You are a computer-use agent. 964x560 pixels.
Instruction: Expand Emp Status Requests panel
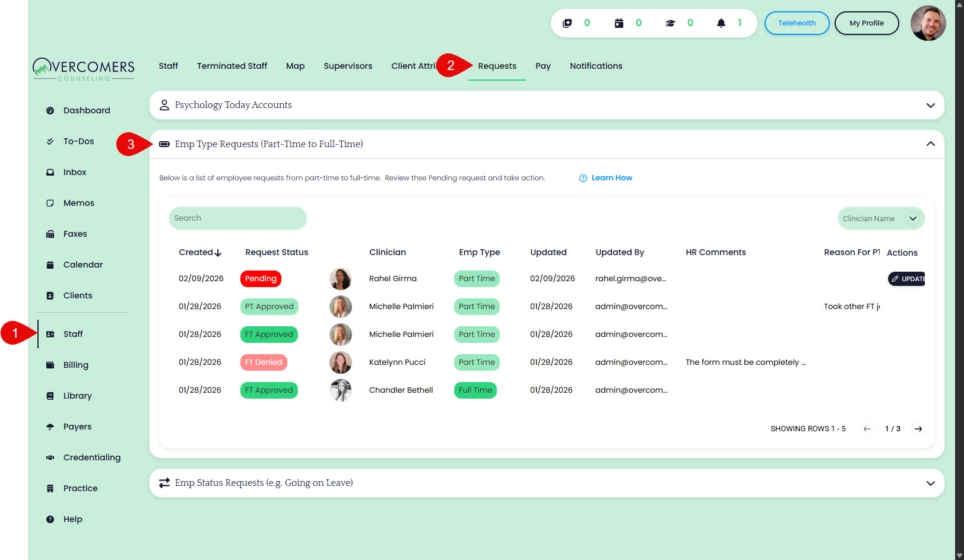tap(547, 483)
